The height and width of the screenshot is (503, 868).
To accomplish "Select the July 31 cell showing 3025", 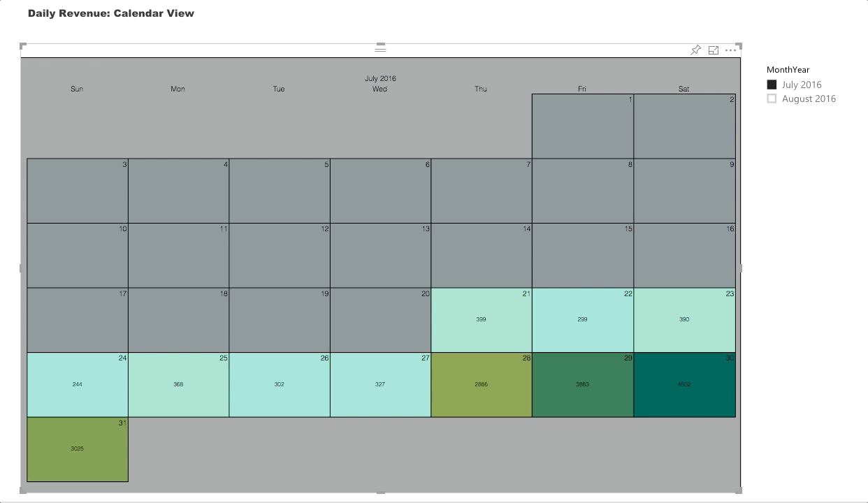I will point(77,449).
